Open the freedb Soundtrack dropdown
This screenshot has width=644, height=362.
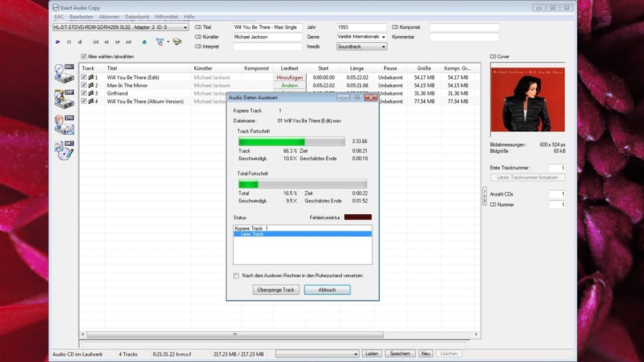click(383, 47)
